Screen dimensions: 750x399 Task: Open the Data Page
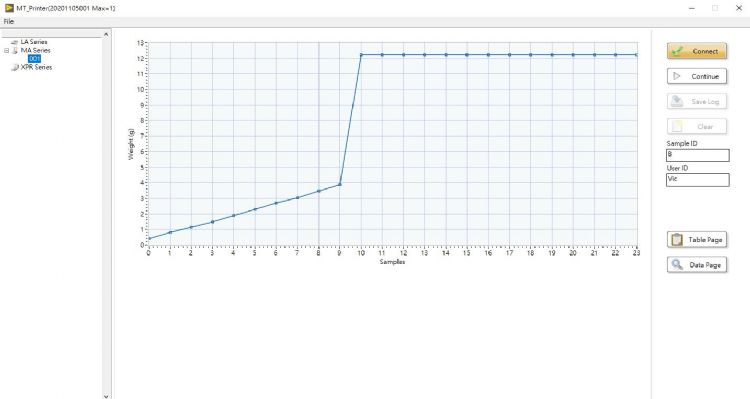697,265
